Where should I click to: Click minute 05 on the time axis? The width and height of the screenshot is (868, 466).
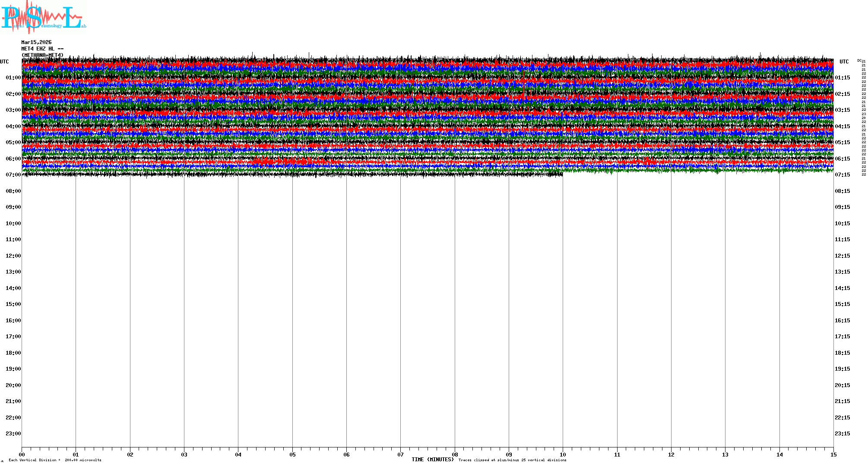(292, 454)
